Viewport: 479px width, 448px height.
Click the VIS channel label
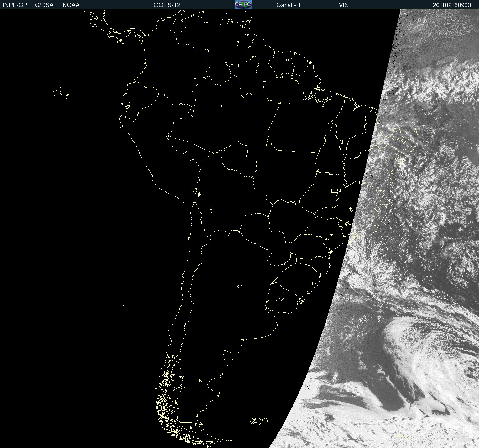(344, 5)
